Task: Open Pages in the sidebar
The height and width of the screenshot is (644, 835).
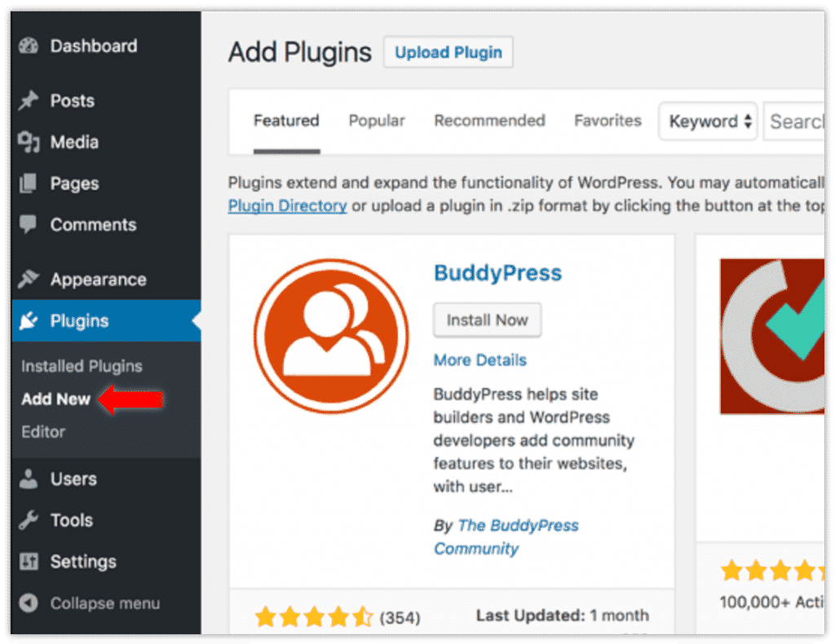Action: 74,183
